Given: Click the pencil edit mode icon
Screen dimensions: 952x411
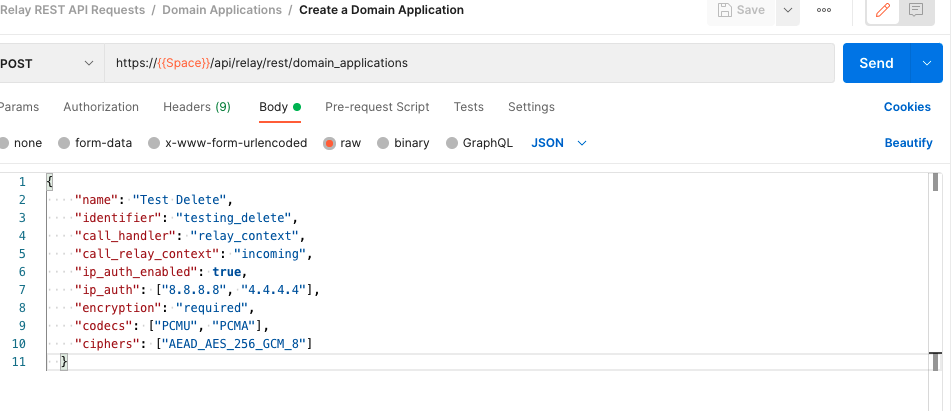Looking at the screenshot, I should coord(883,11).
